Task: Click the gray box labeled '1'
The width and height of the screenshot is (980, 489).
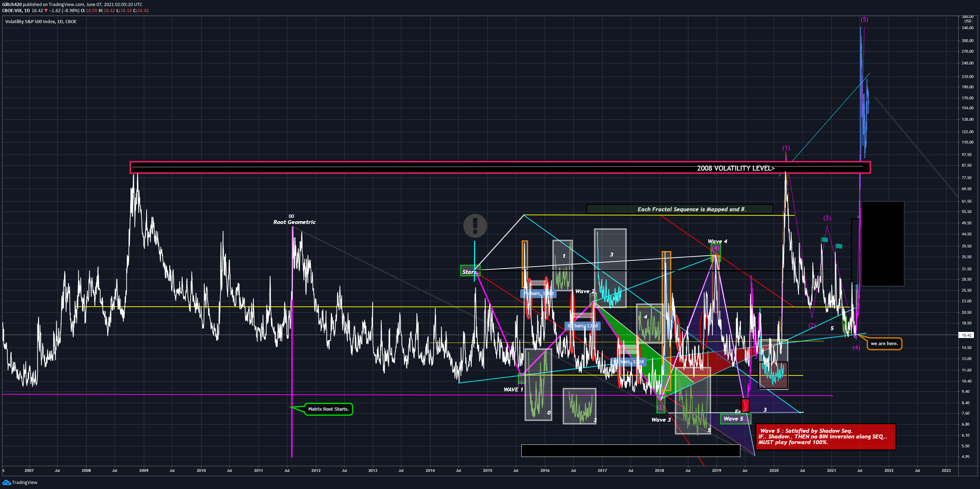Action: [x=563, y=265]
